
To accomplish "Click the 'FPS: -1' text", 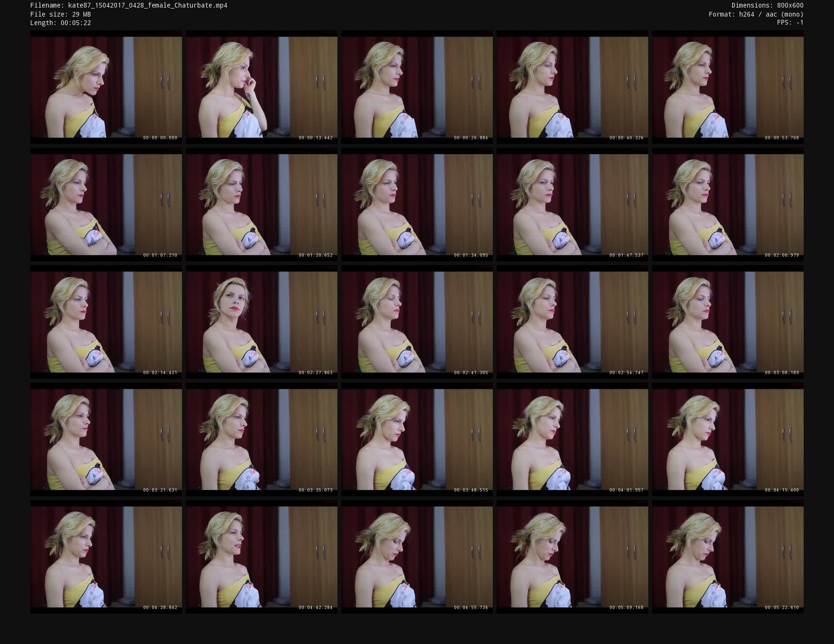I will pyautogui.click(x=790, y=23).
